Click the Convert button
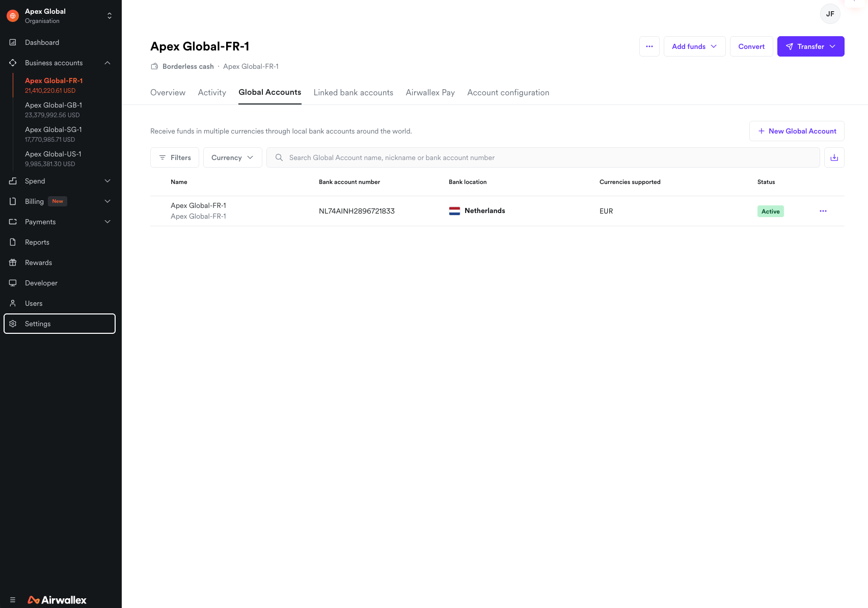 [x=751, y=46]
